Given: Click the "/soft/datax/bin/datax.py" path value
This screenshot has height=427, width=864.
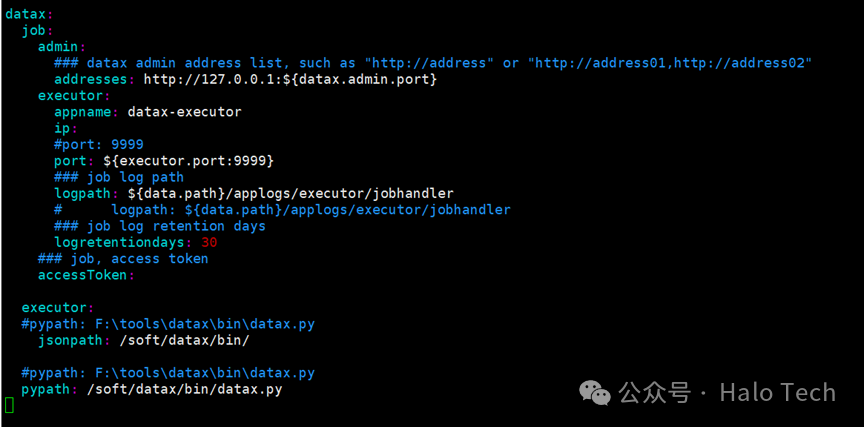Looking at the screenshot, I should tap(184, 389).
